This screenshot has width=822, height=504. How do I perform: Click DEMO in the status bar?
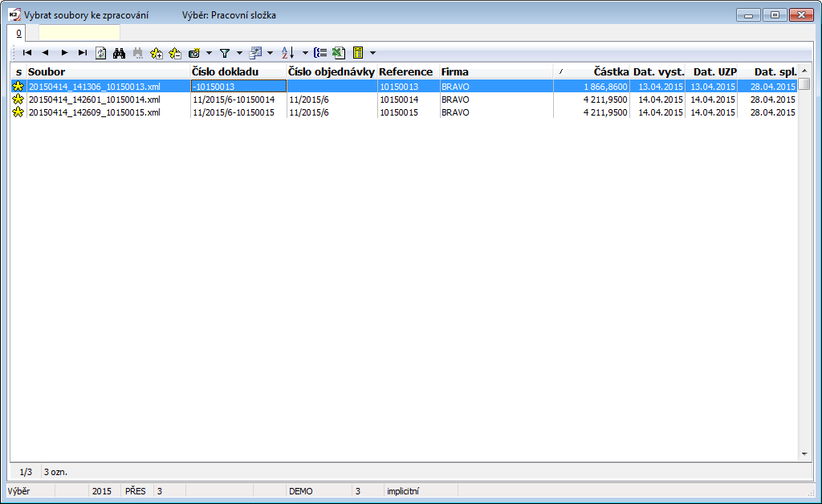(301, 491)
